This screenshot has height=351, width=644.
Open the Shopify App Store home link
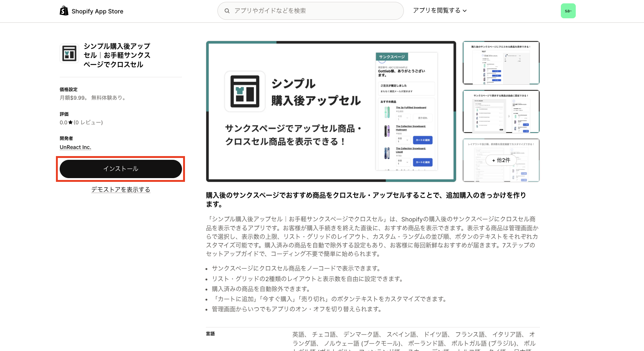click(92, 11)
